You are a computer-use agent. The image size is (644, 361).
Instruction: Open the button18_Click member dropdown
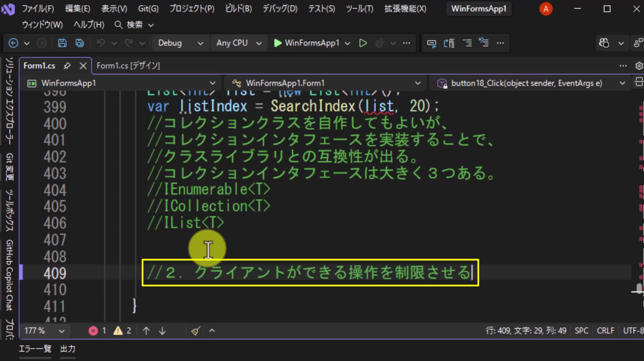tap(531, 83)
